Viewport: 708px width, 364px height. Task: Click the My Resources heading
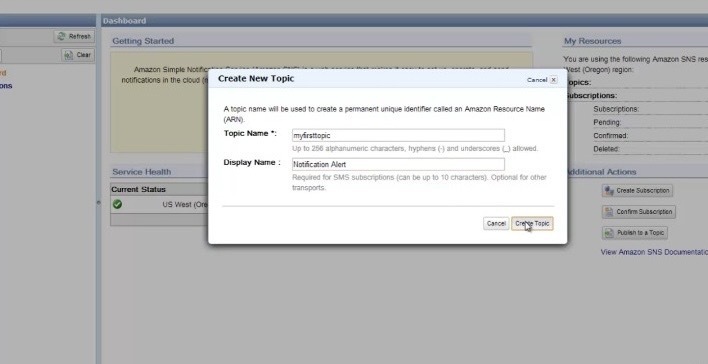(592, 41)
